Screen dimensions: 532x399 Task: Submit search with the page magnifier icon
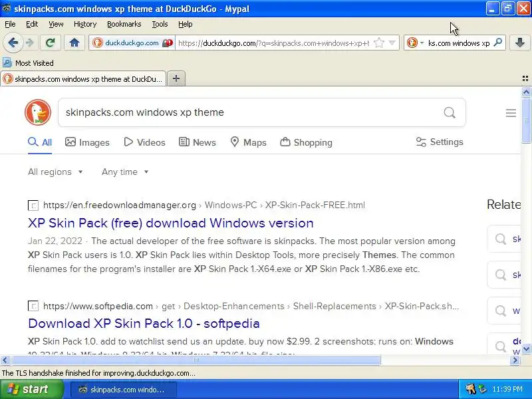pyautogui.click(x=450, y=112)
